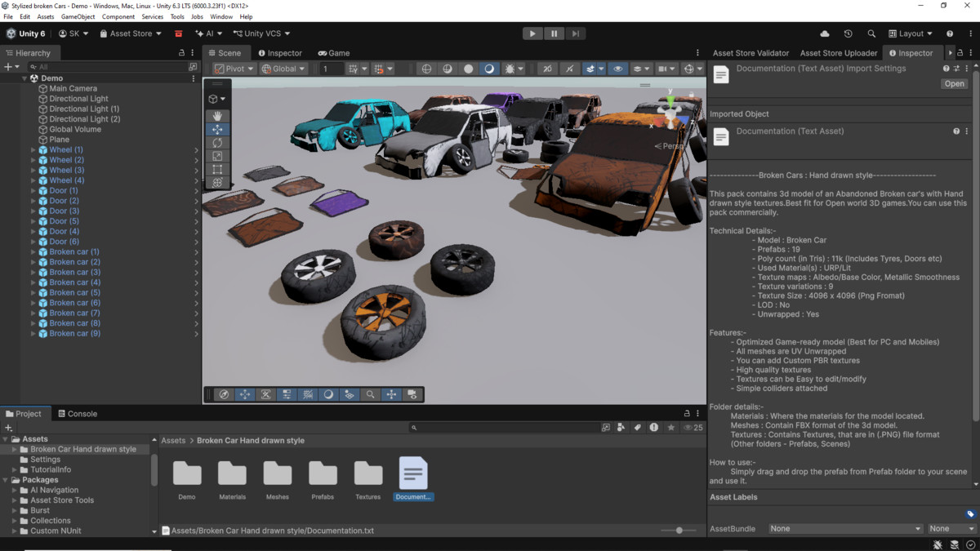Viewport: 980px width, 551px height.
Task: Open the undo history icon
Action: (x=848, y=33)
